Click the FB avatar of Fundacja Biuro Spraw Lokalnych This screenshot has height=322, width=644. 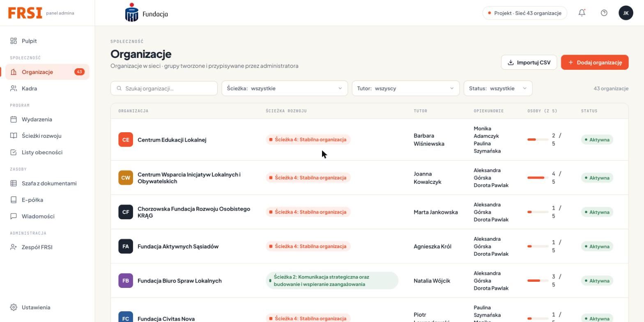(126, 281)
